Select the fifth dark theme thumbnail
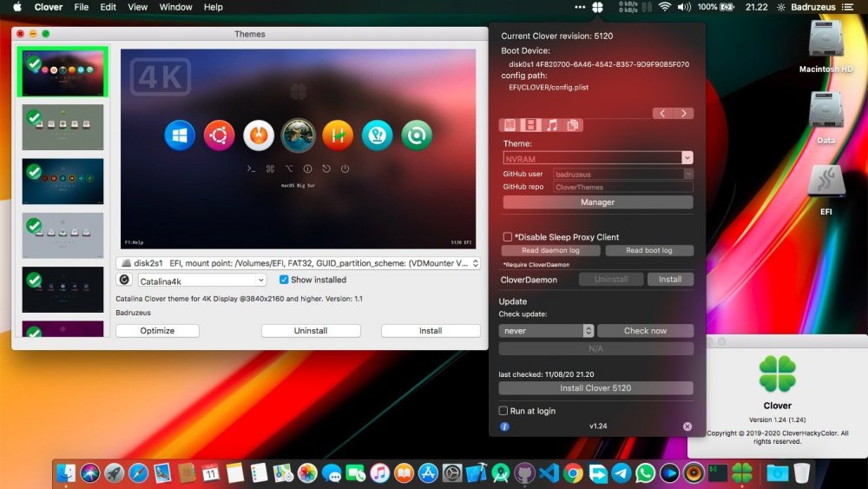Viewport: 868px width, 489px height. tap(62, 289)
